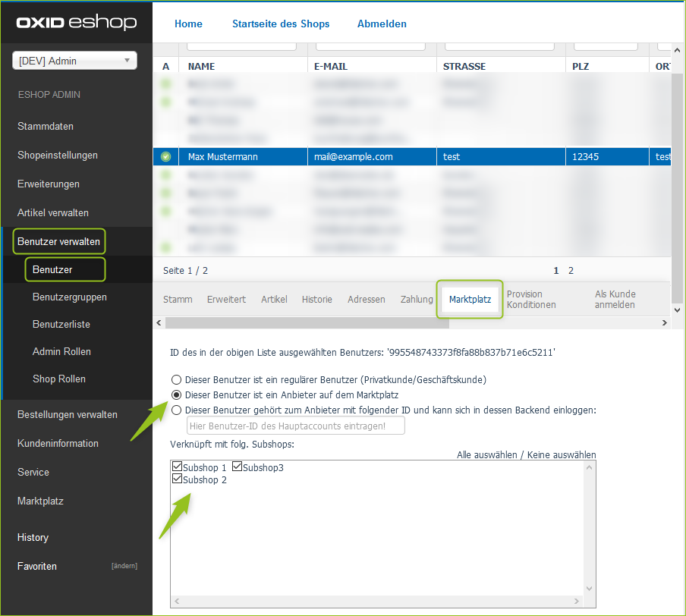This screenshot has height=616, width=686.
Task: Click left arrow of tab bar scrollbar
Action: pyautogui.click(x=159, y=323)
